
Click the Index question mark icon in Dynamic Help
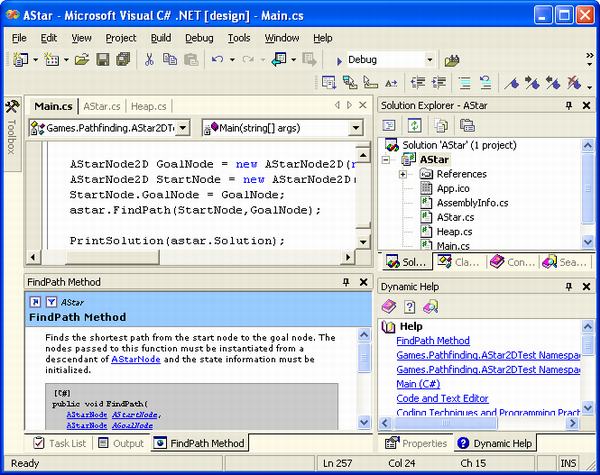pyautogui.click(x=409, y=307)
